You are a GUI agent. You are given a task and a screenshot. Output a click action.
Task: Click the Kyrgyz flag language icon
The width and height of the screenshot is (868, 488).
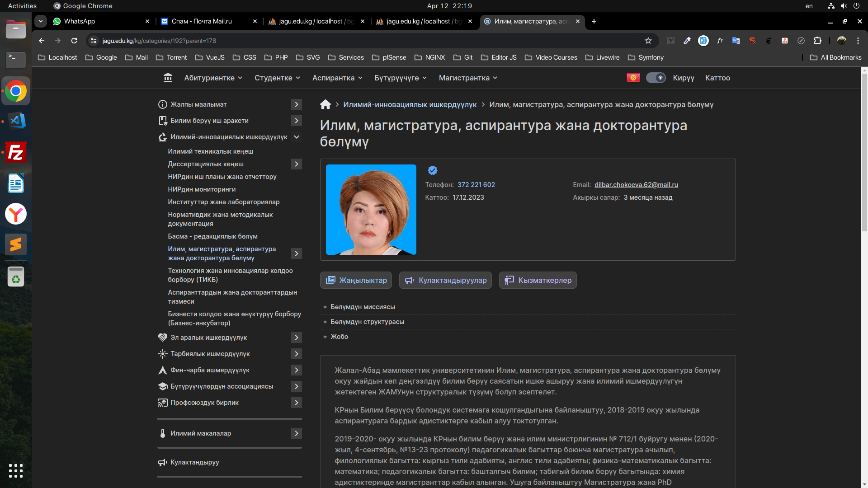(633, 78)
